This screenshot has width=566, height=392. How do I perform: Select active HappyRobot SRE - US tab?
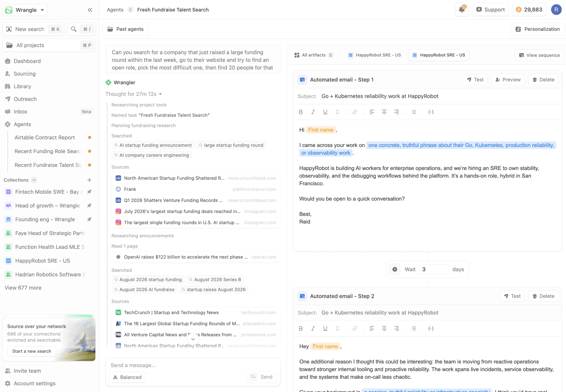tap(439, 55)
